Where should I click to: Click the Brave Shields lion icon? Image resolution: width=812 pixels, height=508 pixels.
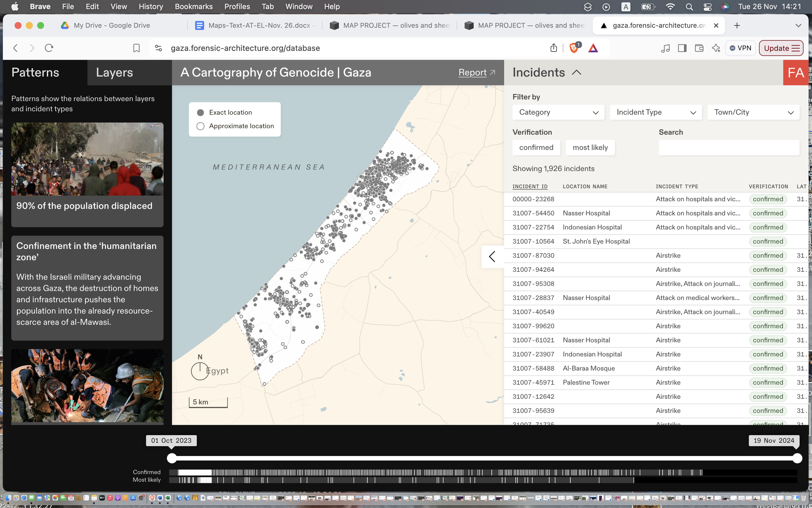click(x=574, y=48)
